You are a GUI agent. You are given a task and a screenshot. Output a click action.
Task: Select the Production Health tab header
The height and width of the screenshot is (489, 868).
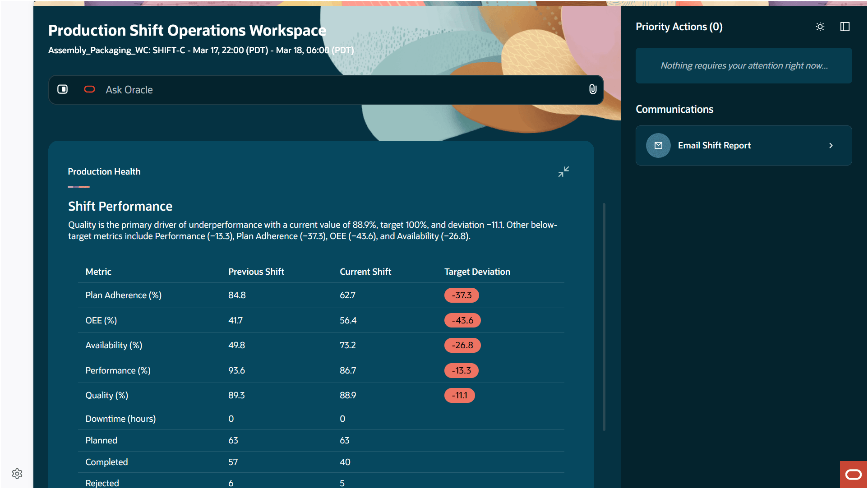pos(104,171)
